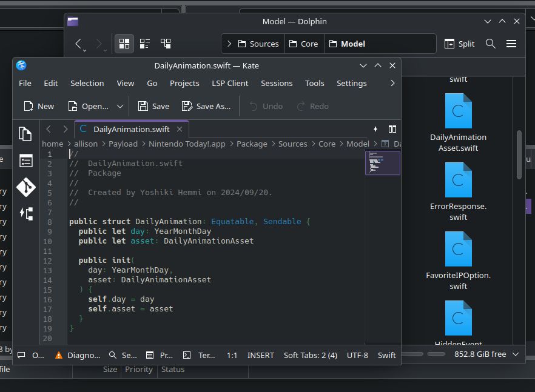
Task: Expand the 852.8 GiB free space dropdown
Action: [x=516, y=354]
